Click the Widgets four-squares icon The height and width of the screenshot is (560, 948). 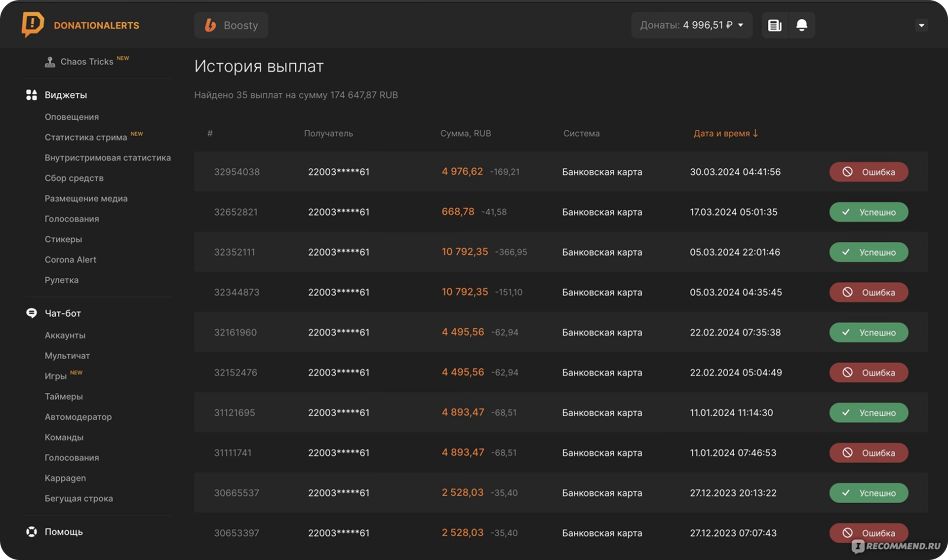[x=32, y=95]
